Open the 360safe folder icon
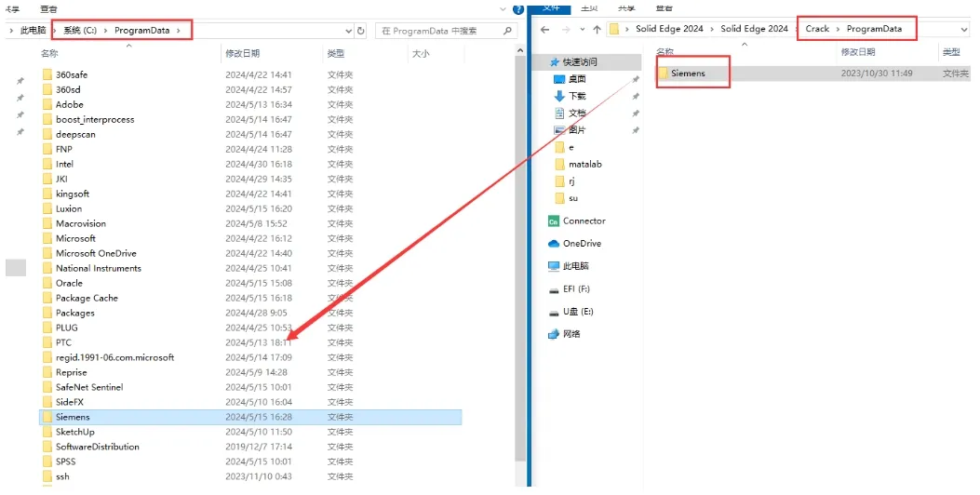Image resolution: width=980 pixels, height=495 pixels. click(47, 74)
